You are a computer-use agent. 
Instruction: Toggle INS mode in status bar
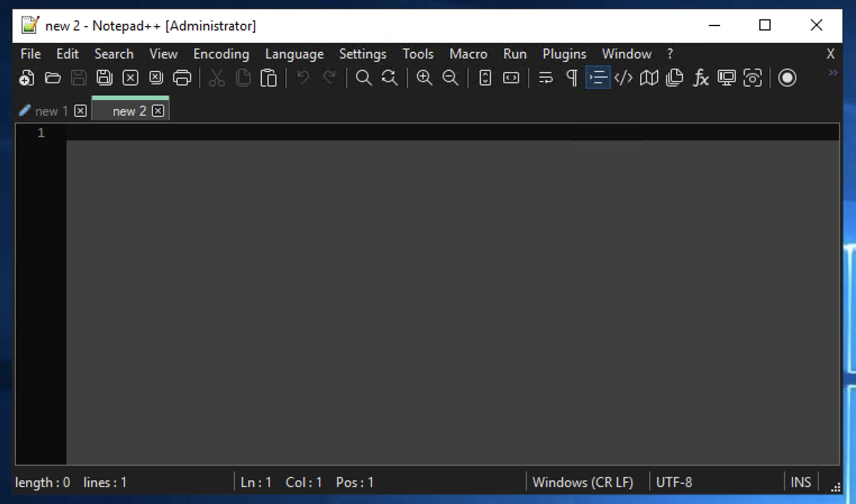tap(801, 482)
